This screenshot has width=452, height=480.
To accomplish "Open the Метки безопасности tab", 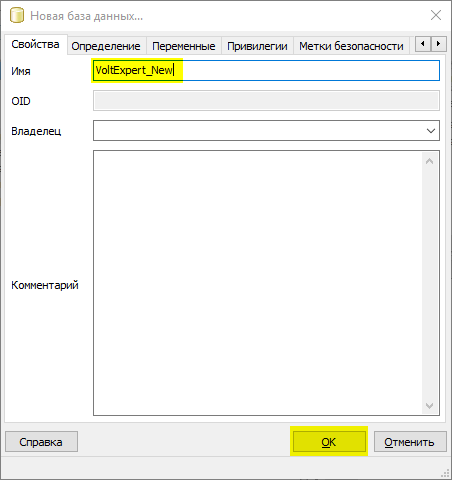I will click(351, 46).
